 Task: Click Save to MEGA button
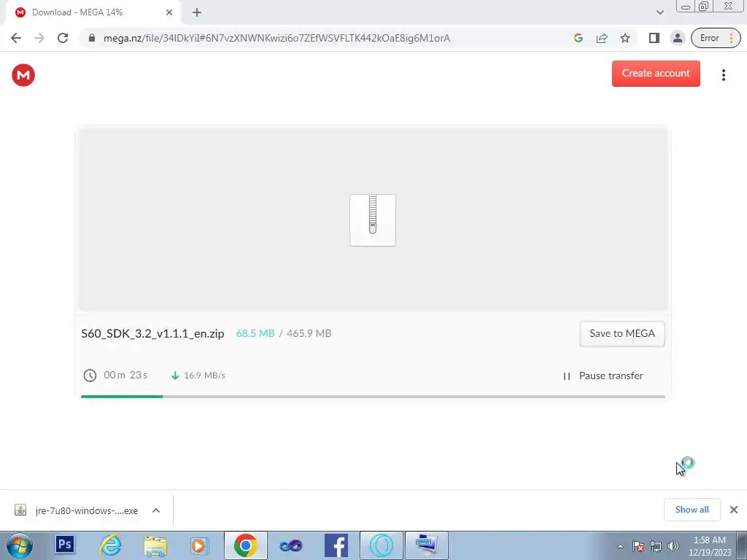click(x=622, y=333)
